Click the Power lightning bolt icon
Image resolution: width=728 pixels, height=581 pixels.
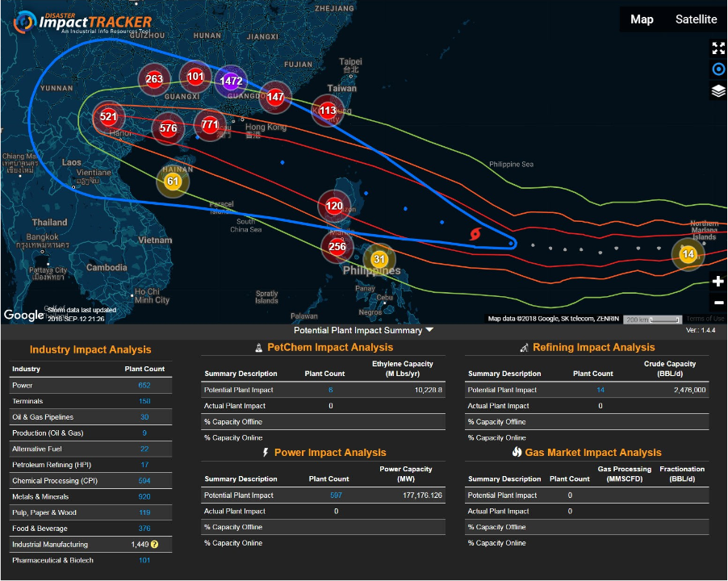[x=266, y=453]
